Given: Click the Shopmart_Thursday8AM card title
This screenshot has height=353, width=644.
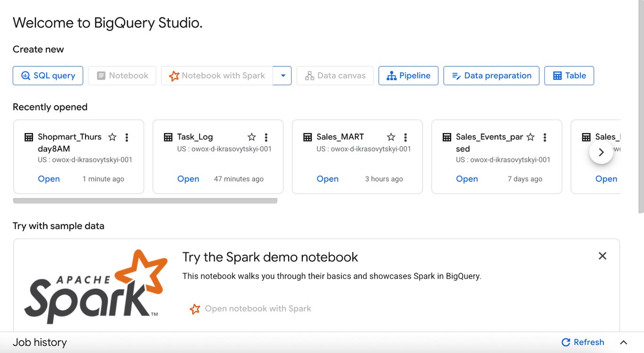Looking at the screenshot, I should pos(70,143).
